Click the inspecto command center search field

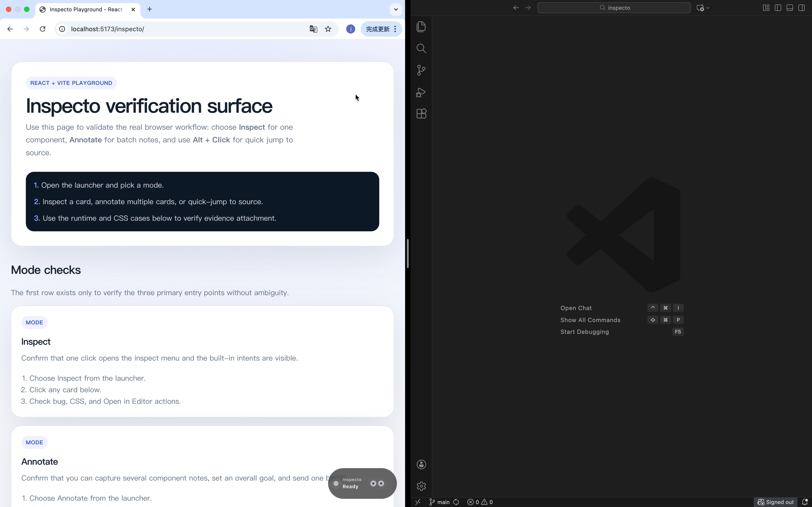[614, 8]
